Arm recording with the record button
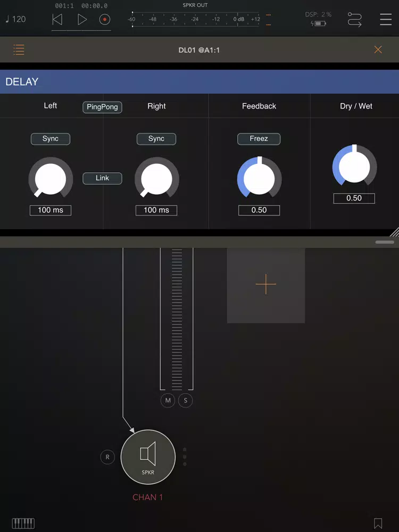 (105, 19)
